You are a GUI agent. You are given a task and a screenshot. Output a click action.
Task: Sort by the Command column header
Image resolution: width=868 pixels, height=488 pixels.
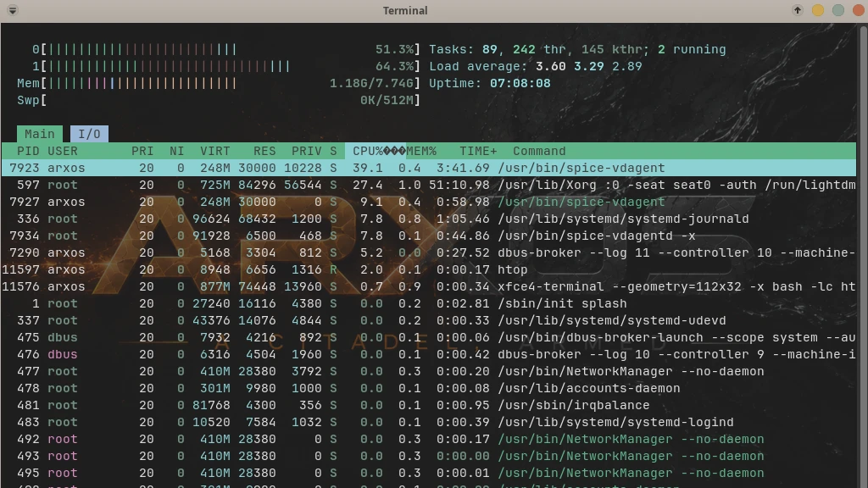coord(539,151)
